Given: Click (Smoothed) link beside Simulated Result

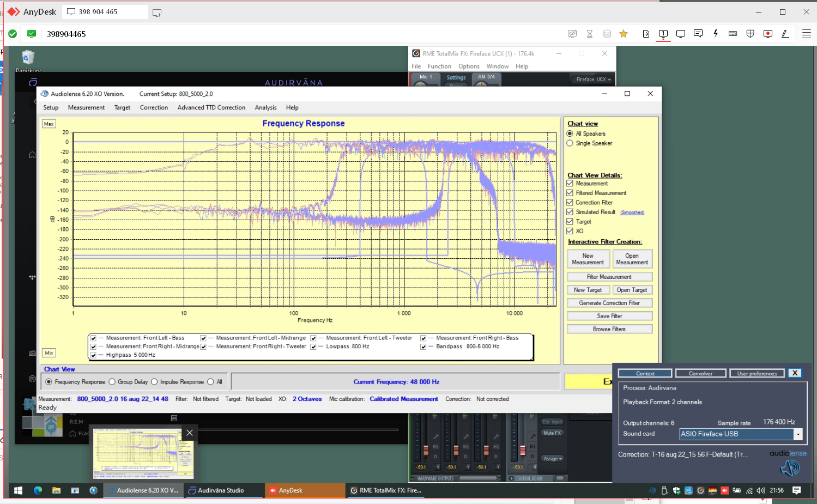Looking at the screenshot, I should 632,212.
